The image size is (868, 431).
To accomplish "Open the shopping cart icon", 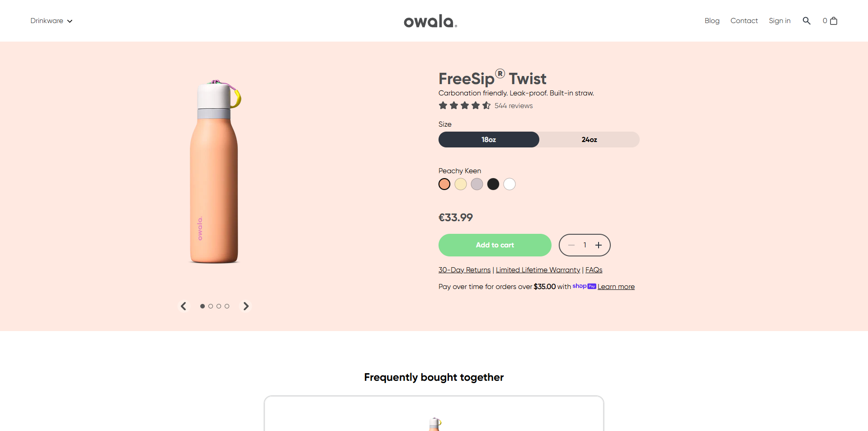I will (x=833, y=21).
